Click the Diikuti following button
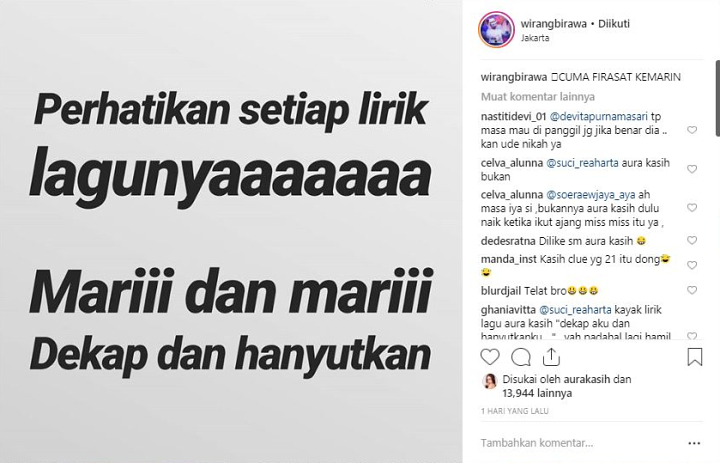This screenshot has height=463, width=720. [613, 24]
